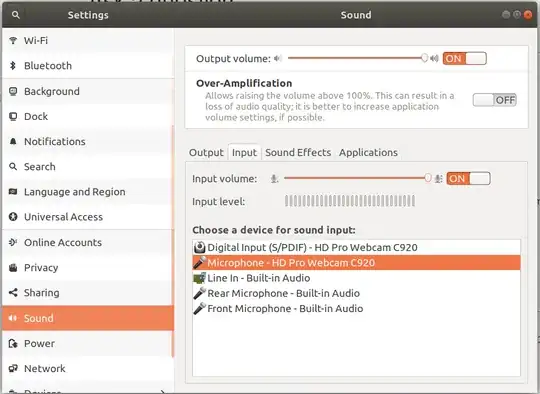Open Wi-Fi settings
Image resolution: width=540 pixels, height=394 pixels.
(x=87, y=40)
